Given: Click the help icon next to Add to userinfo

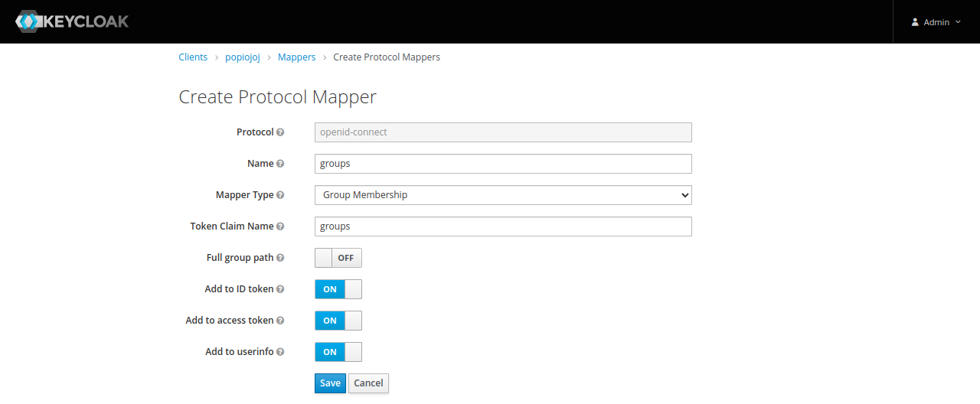Looking at the screenshot, I should [280, 352].
